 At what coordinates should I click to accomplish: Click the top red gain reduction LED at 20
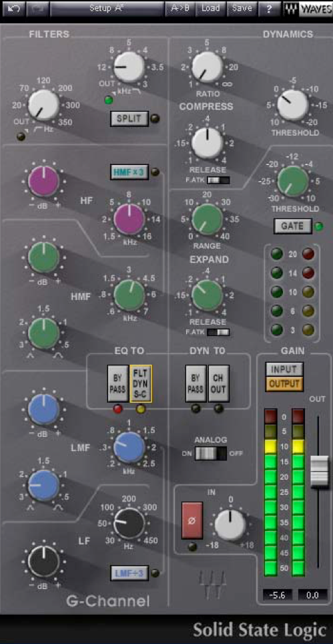click(308, 255)
